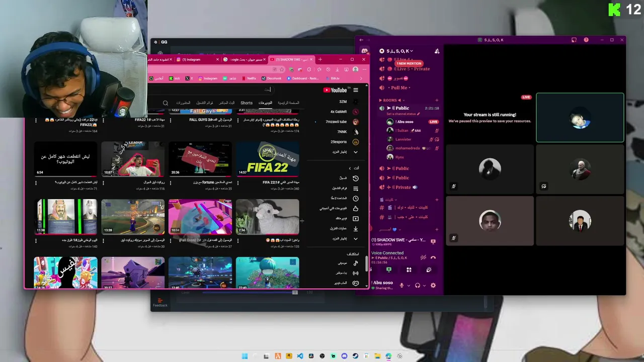Open Downloads arrow icon in YouTube sidebar

355,228
